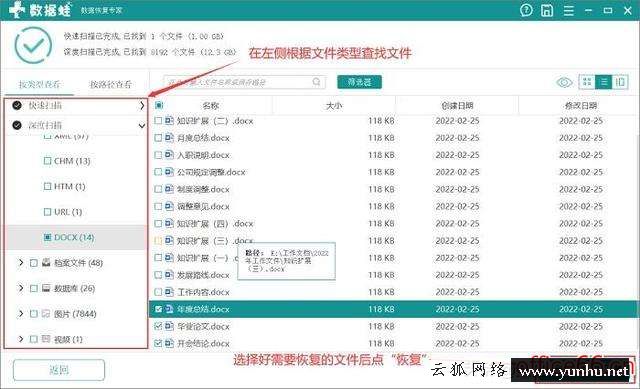
Task: Open the hamburger menu icon
Action: [x=569, y=11]
